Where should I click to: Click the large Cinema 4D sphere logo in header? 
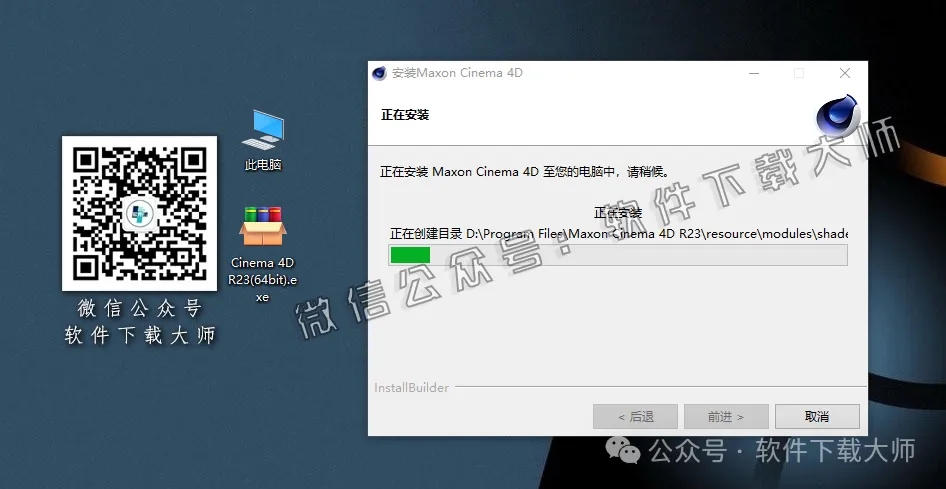tap(837, 115)
